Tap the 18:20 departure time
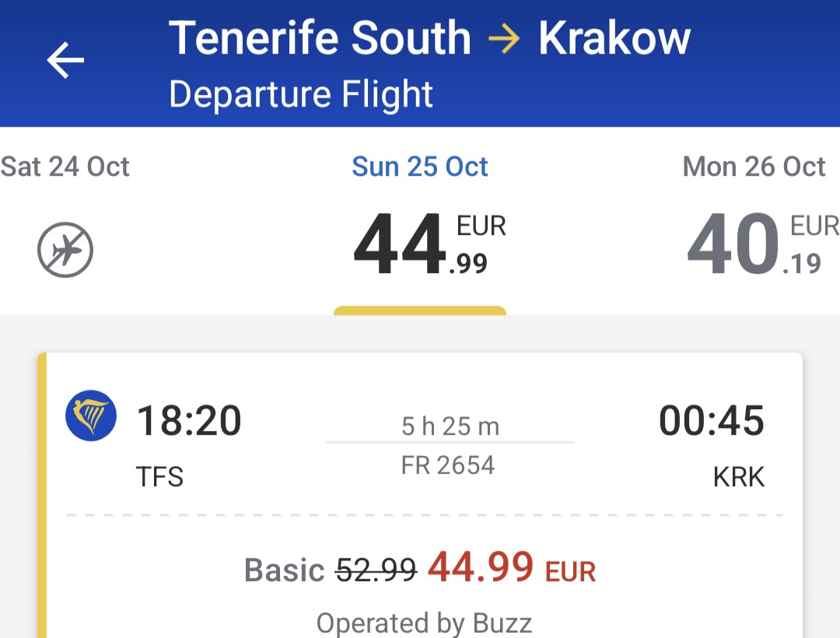Viewport: 840px width, 638px height. click(188, 420)
